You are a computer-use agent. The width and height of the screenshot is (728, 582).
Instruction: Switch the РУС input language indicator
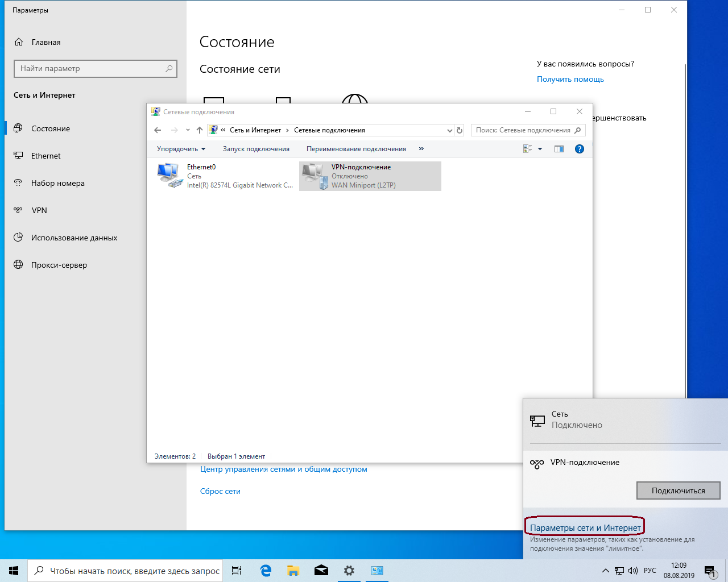(x=650, y=571)
